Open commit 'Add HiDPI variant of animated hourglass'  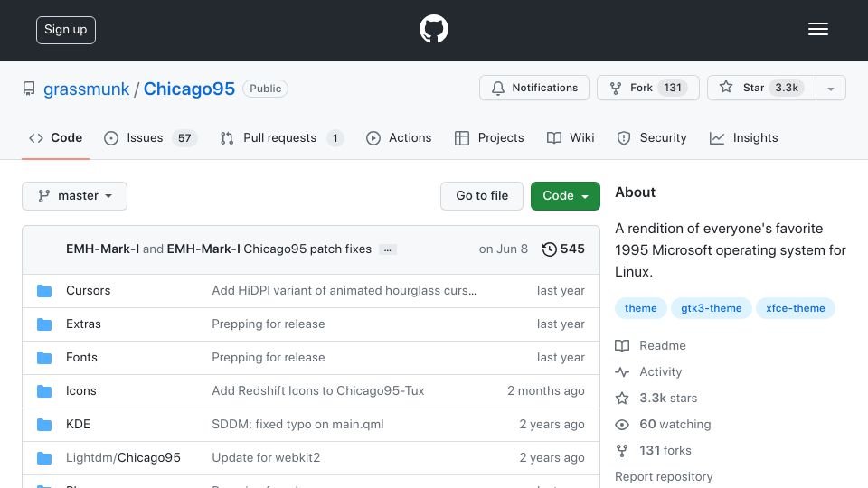344,290
